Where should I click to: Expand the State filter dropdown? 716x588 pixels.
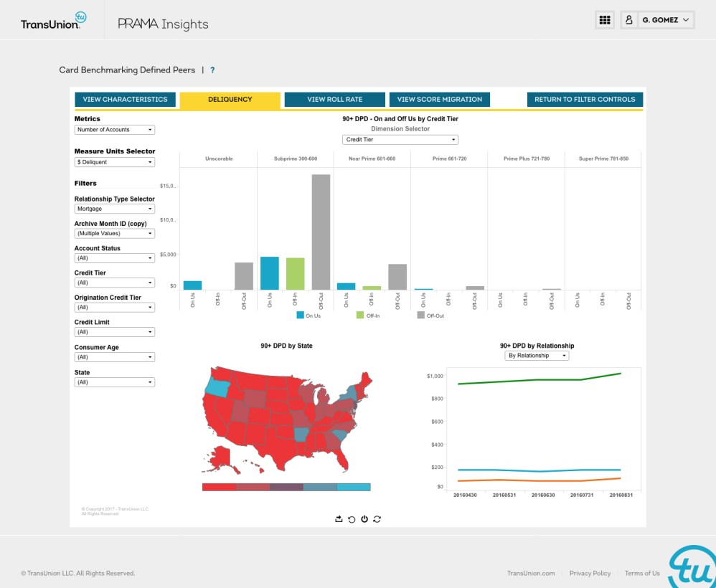click(x=115, y=382)
